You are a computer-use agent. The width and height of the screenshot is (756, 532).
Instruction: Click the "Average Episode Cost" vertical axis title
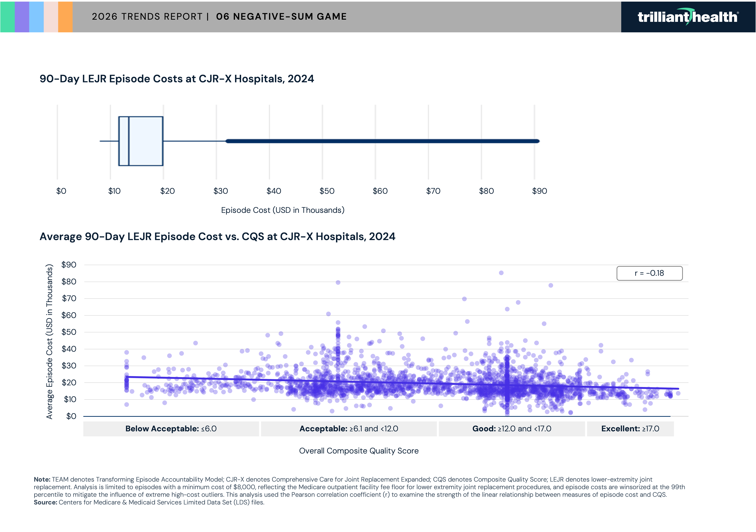coord(49,341)
